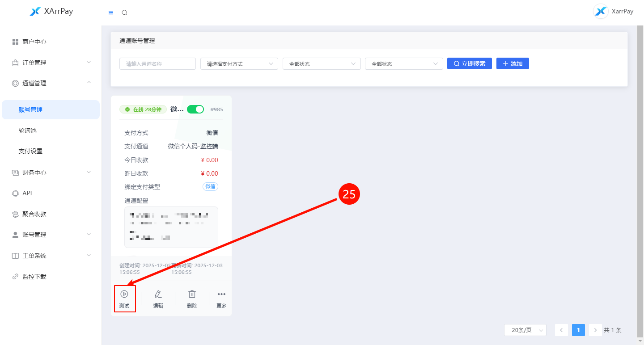644x345 pixels.
Task: Open the first 全部状态 dropdown
Action: pos(322,64)
